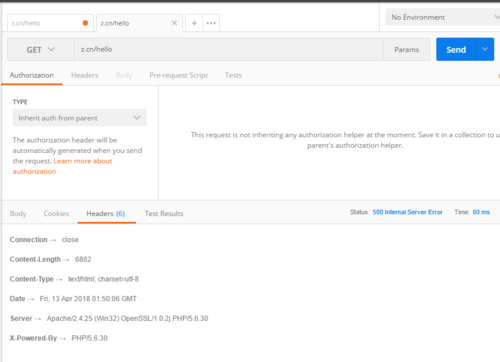Switch to the request Body tab
The image size is (500, 362).
pyautogui.click(x=124, y=75)
